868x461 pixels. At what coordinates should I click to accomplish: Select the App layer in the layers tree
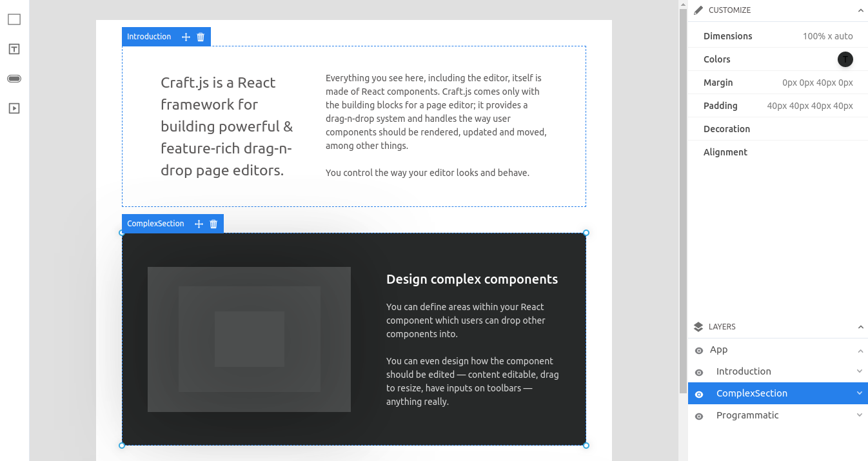pyautogui.click(x=778, y=349)
